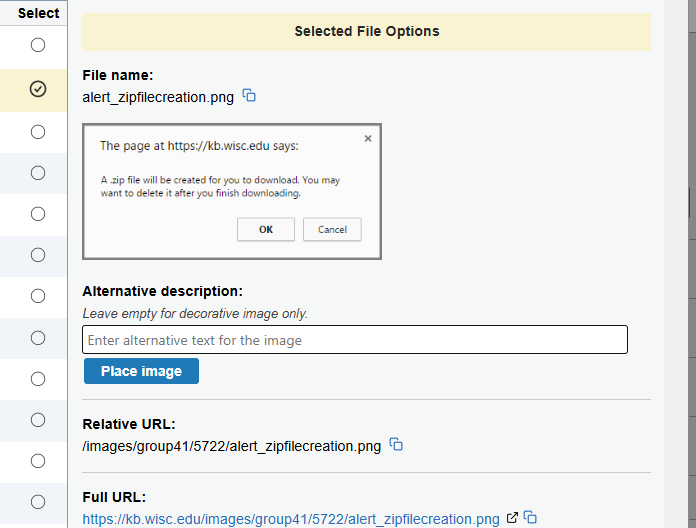Select the fourth radio button from the top

point(38,173)
